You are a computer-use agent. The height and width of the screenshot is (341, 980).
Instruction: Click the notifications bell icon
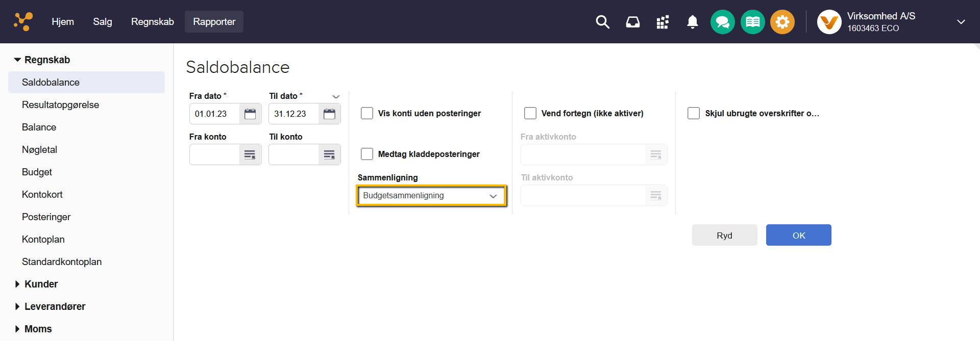pos(692,22)
